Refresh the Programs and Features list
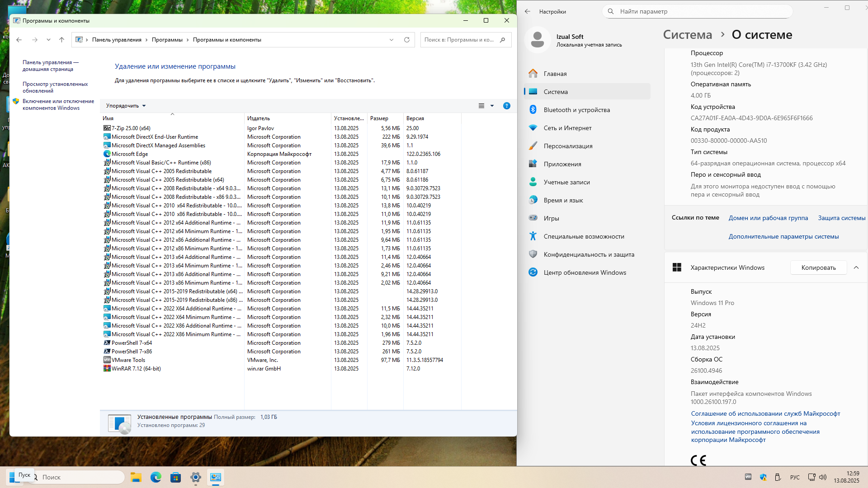Image resolution: width=868 pixels, height=488 pixels. 407,40
